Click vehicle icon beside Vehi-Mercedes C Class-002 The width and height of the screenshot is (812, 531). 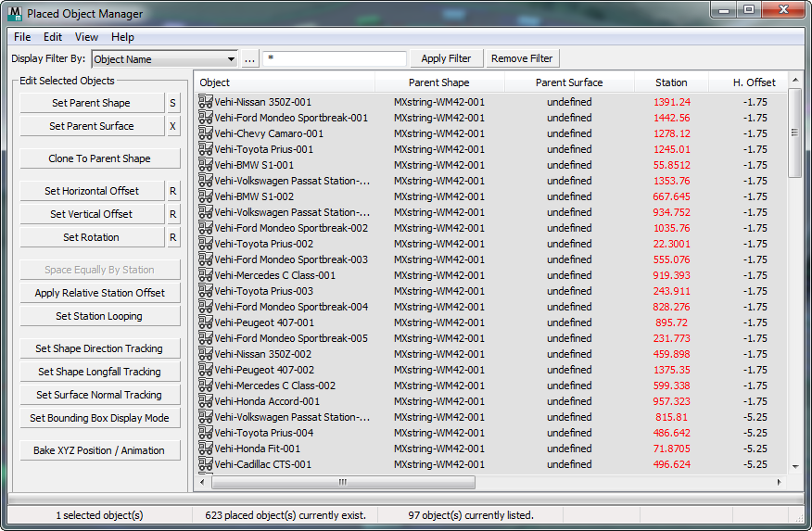[x=206, y=386]
